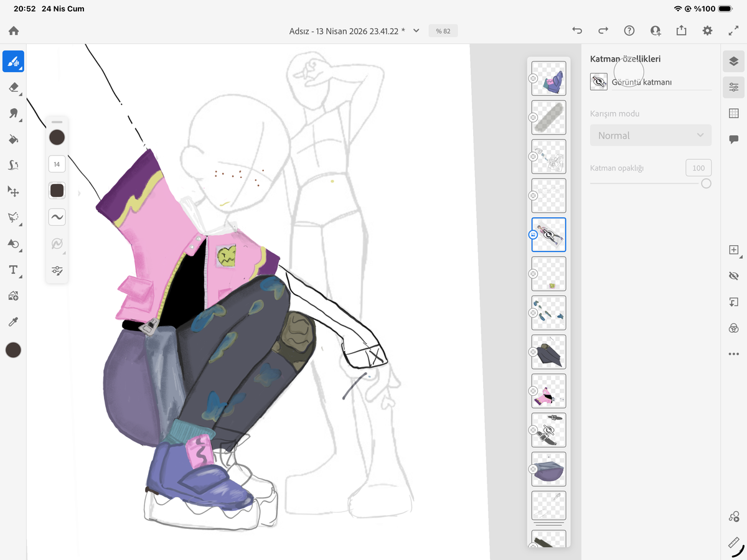Select the pink jacket layer thumbnail
This screenshot has height=560, width=747.
pos(548,391)
